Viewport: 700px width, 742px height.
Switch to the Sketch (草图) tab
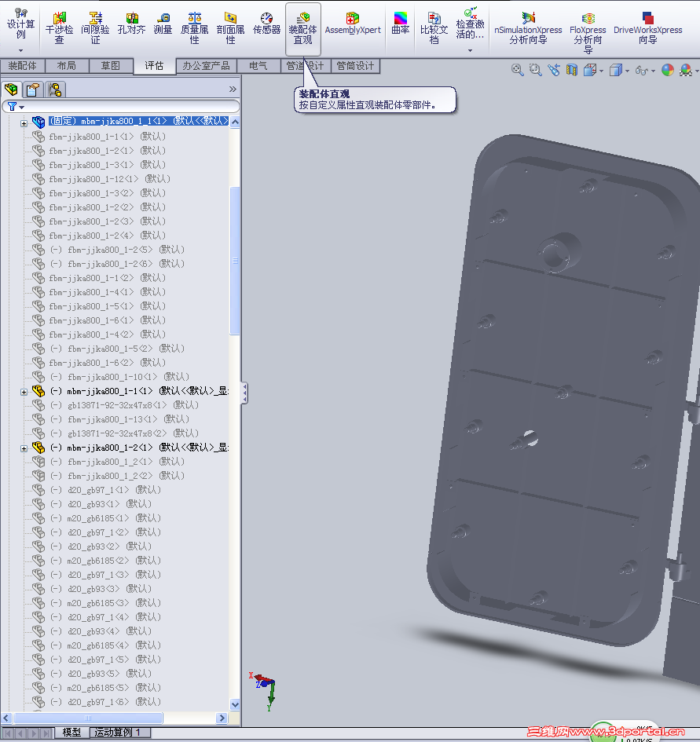[110, 66]
